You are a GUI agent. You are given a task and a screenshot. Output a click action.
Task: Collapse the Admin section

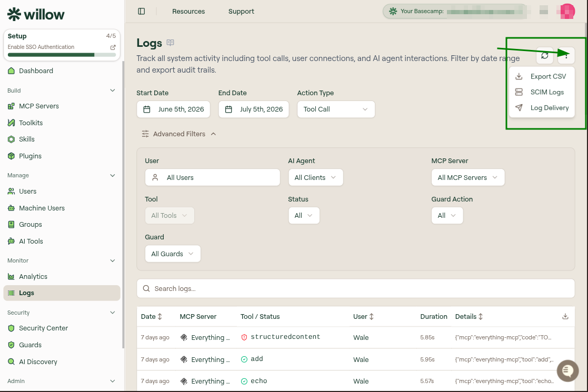coord(113,381)
